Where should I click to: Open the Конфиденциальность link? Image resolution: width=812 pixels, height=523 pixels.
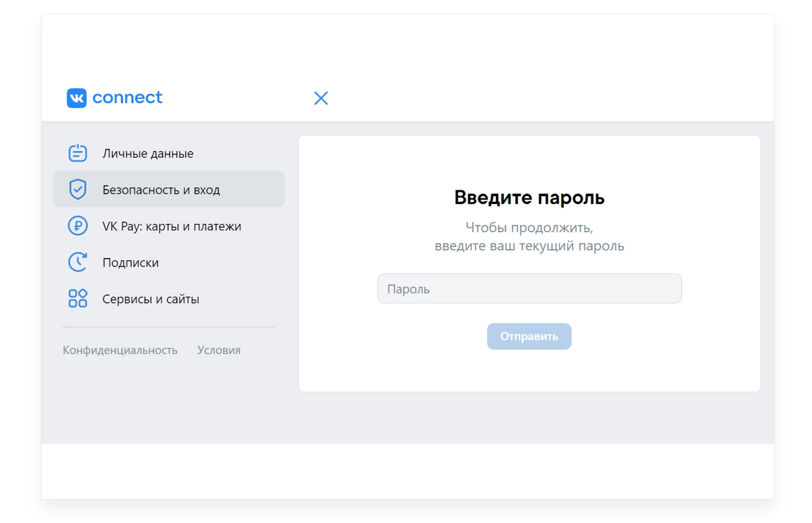[x=120, y=350]
